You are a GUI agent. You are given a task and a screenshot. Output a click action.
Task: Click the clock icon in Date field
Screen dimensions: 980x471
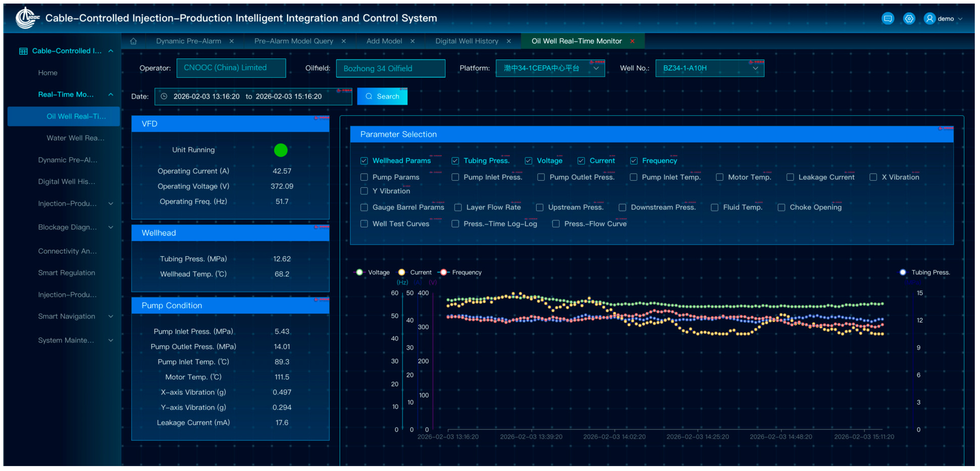pos(164,96)
